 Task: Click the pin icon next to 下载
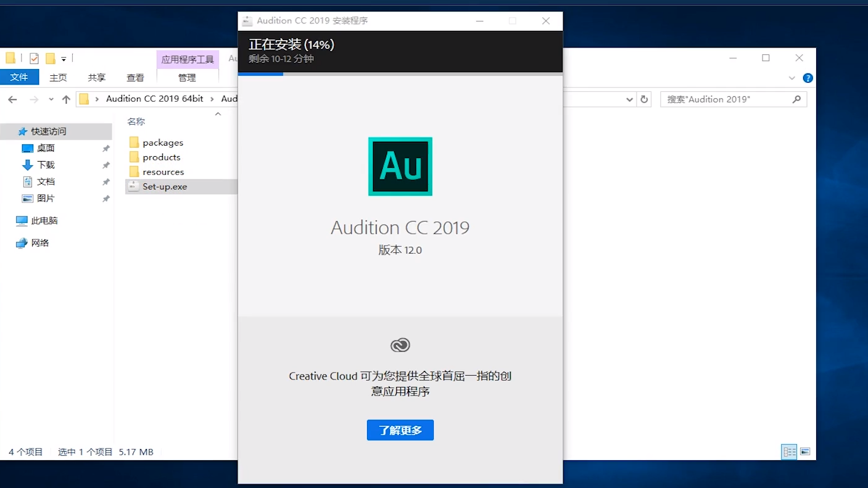tap(106, 165)
